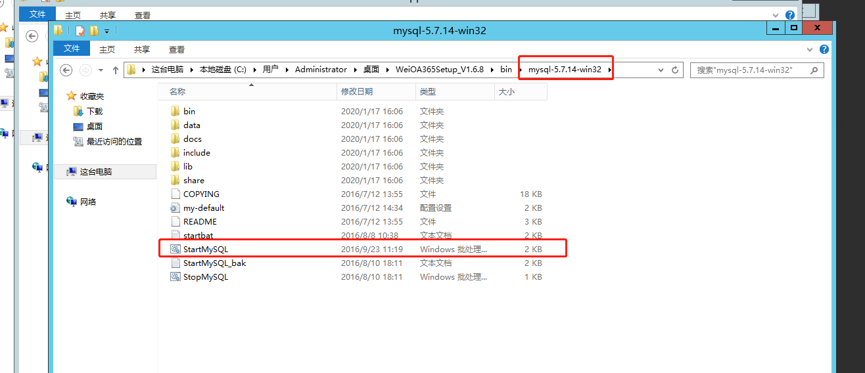This screenshot has width=865, height=373.
Task: Select the COPYING file icon
Action: click(x=175, y=194)
